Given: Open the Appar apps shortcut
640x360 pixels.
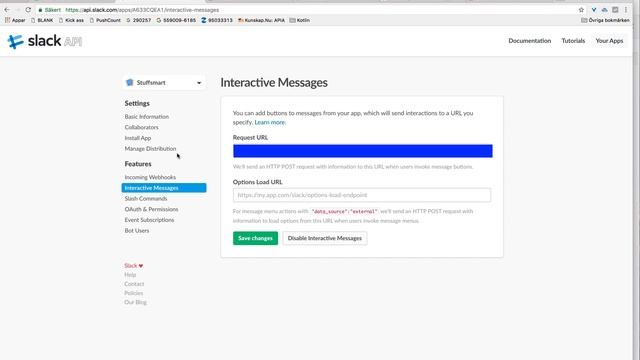Looking at the screenshot, I should point(15,20).
